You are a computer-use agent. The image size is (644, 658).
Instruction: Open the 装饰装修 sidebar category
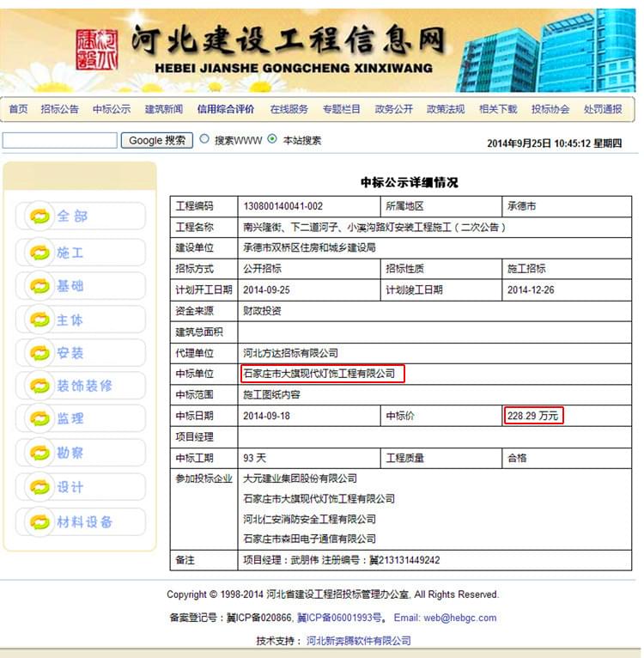click(x=84, y=386)
